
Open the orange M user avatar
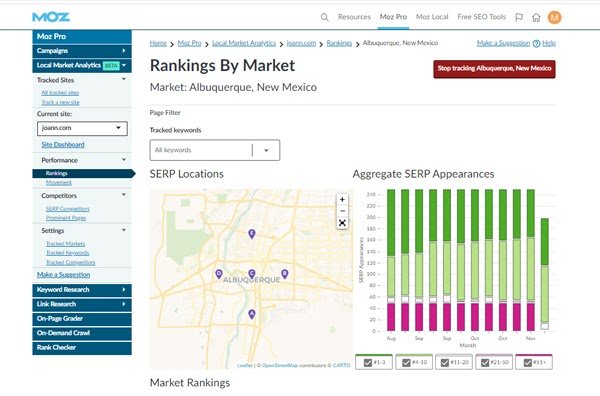554,17
